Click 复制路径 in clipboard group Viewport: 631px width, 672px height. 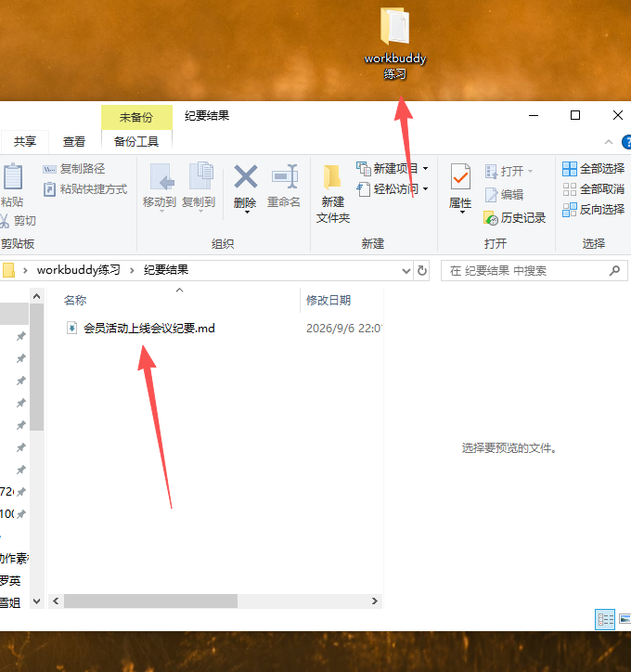(x=73, y=169)
